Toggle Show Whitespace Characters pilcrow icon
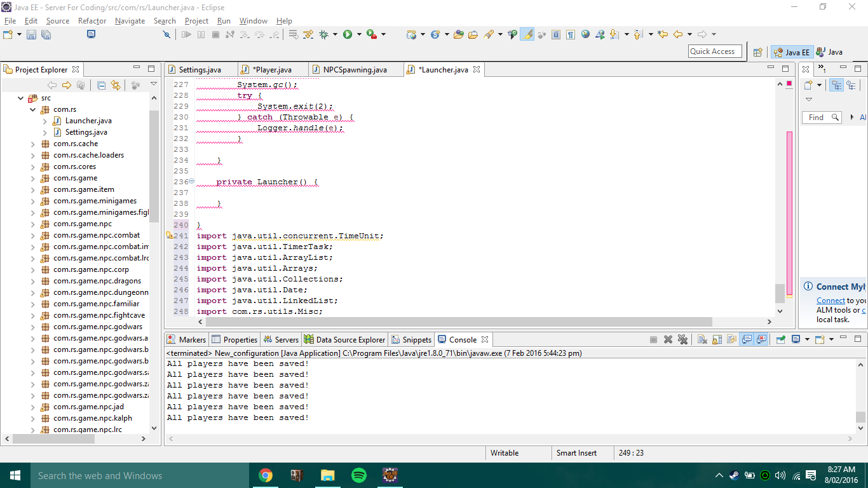This screenshot has width=868, height=488. (571, 34)
